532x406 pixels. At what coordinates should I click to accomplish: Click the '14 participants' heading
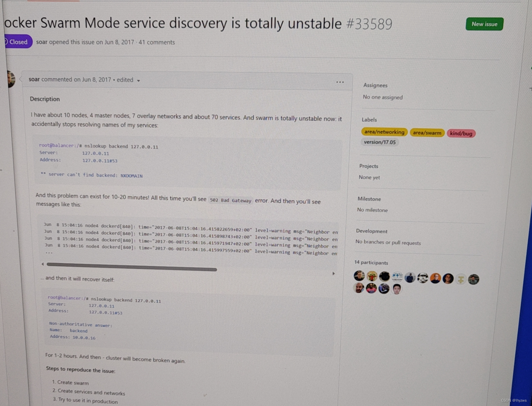click(x=371, y=263)
